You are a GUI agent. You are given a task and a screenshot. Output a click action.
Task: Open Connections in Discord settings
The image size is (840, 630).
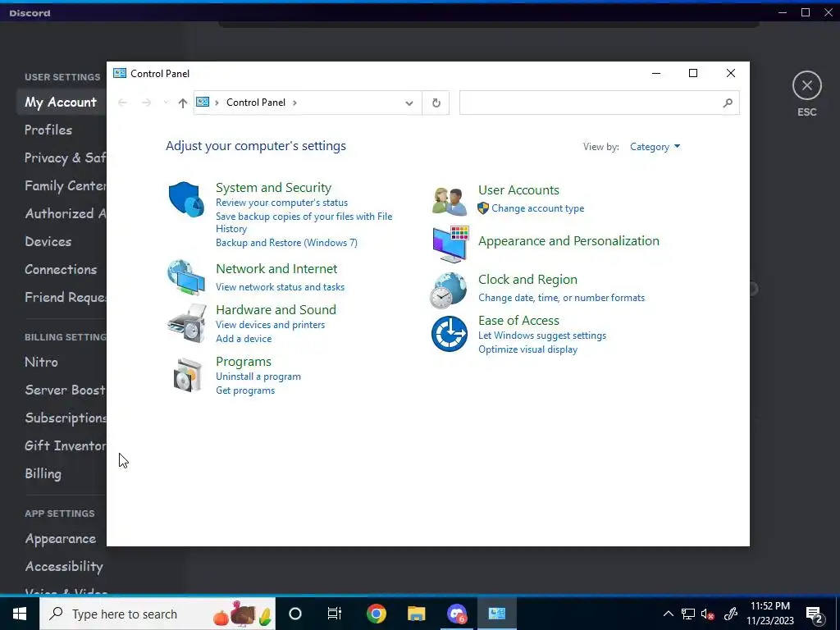(61, 269)
